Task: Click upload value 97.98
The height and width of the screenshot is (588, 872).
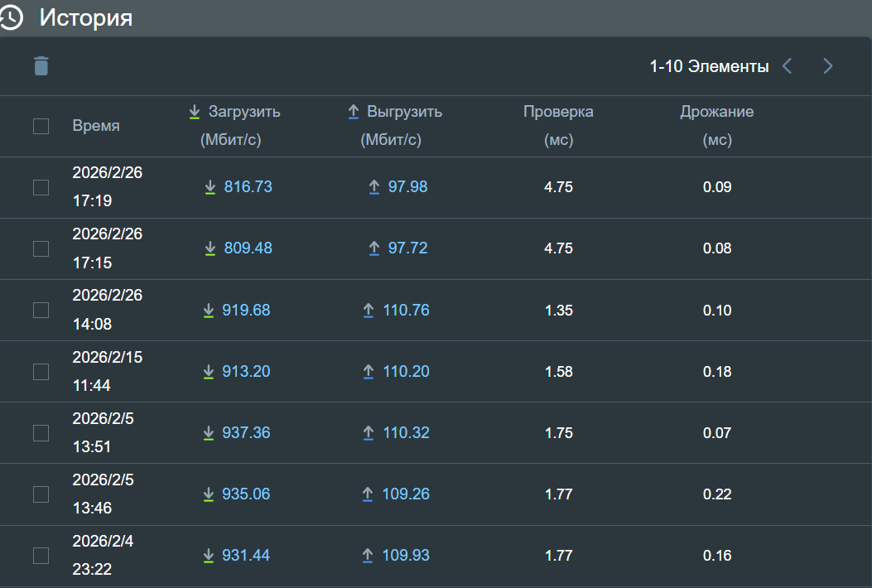Action: coord(407,187)
